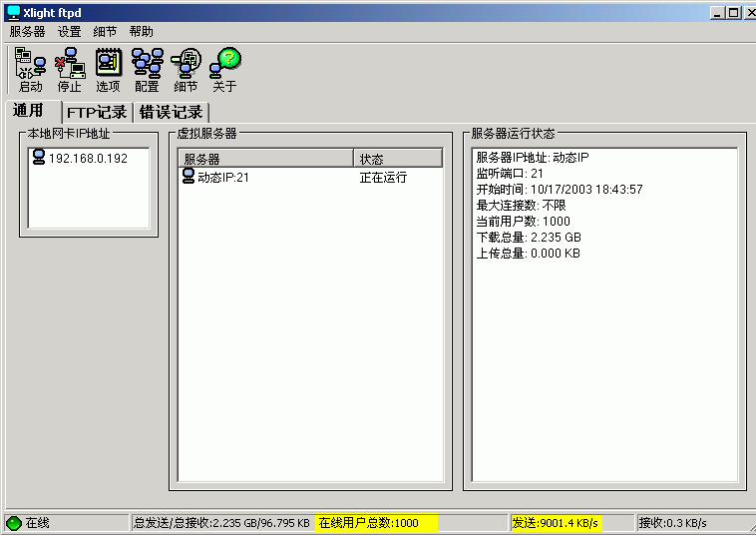Open the 关于 about toolbar icon

click(224, 70)
